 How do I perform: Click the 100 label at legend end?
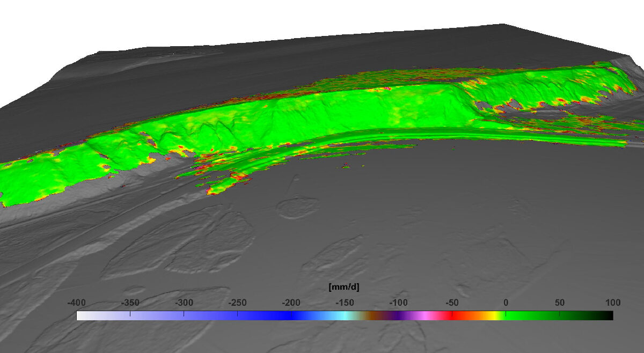tap(613, 303)
